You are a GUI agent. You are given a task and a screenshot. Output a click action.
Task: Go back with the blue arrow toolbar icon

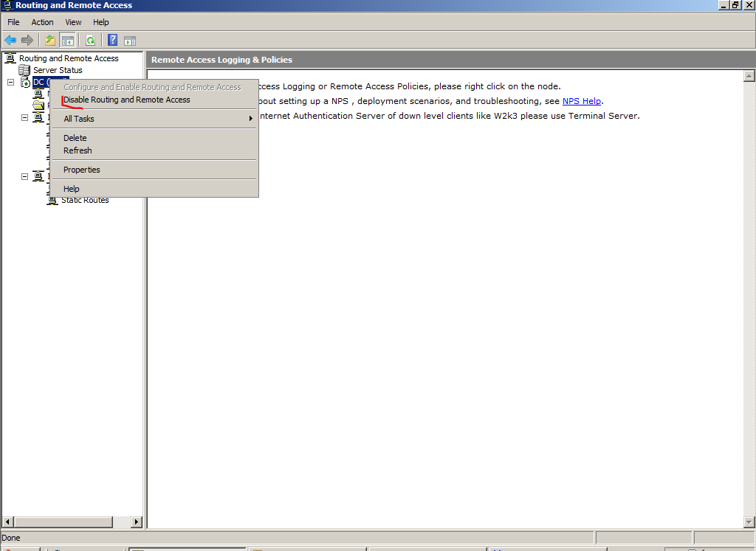[x=10, y=41]
